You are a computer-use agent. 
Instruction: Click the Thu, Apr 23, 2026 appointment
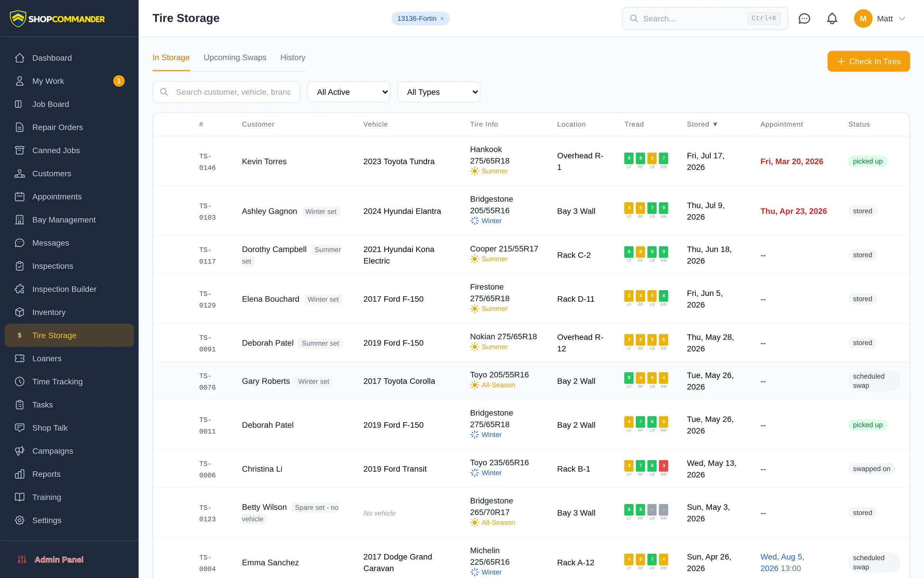(x=793, y=211)
